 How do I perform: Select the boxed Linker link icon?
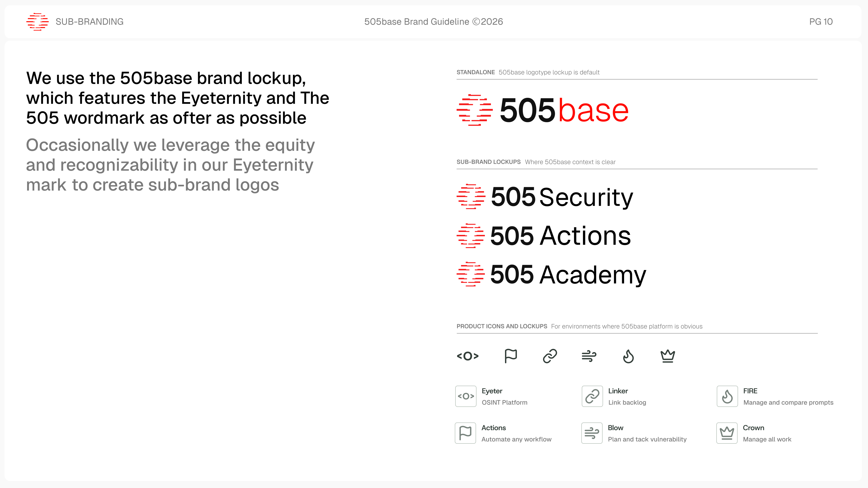592,396
